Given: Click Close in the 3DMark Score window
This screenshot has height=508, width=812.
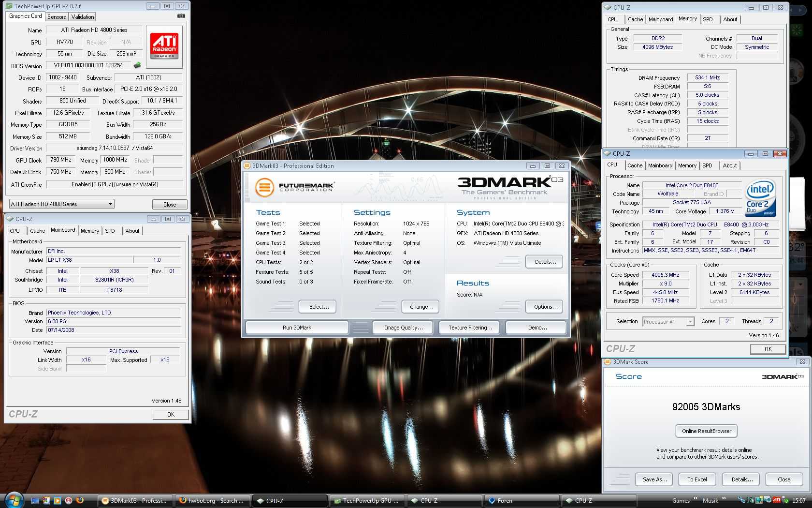Looking at the screenshot, I should pos(784,479).
